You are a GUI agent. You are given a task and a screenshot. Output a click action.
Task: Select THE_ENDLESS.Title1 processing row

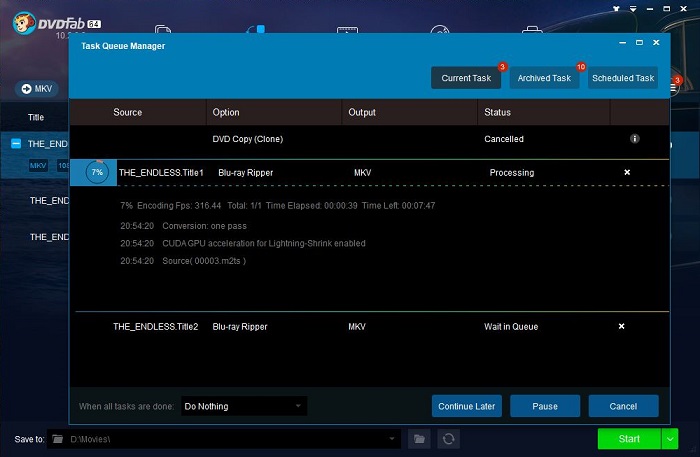tap(370, 172)
